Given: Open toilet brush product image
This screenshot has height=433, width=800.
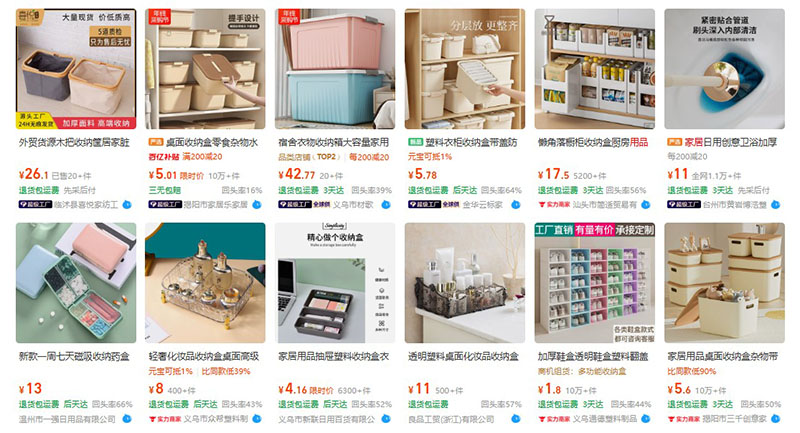Looking at the screenshot, I should pos(724,68).
